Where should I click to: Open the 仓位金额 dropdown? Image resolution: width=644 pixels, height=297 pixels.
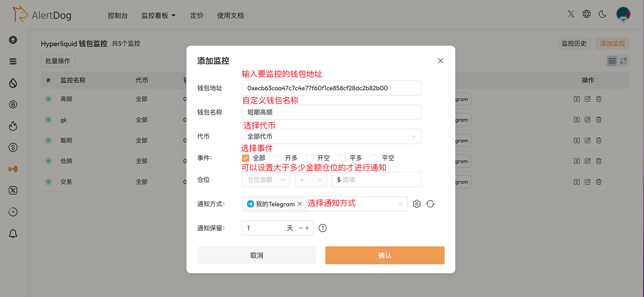pyautogui.click(x=266, y=180)
